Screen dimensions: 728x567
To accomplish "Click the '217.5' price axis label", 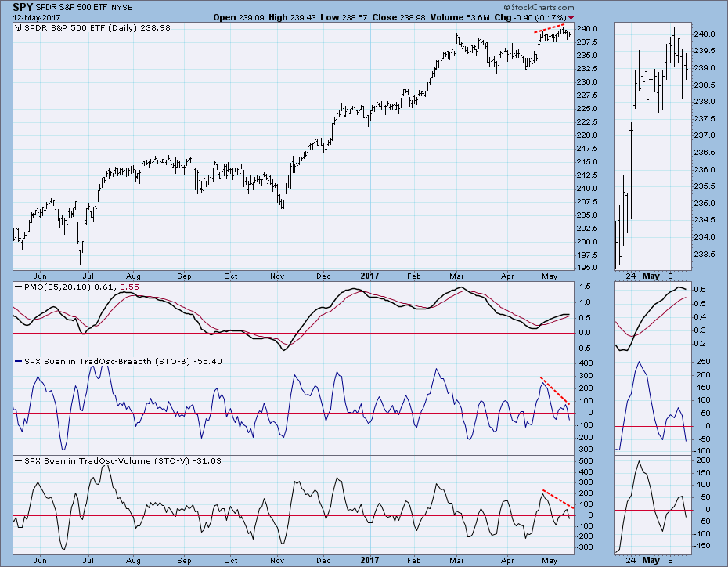I will (588, 149).
